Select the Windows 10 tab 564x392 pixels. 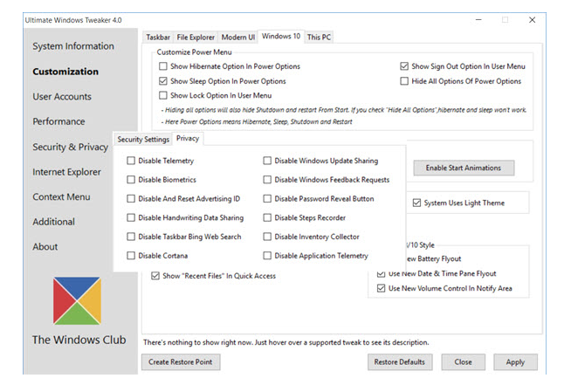[x=281, y=37]
